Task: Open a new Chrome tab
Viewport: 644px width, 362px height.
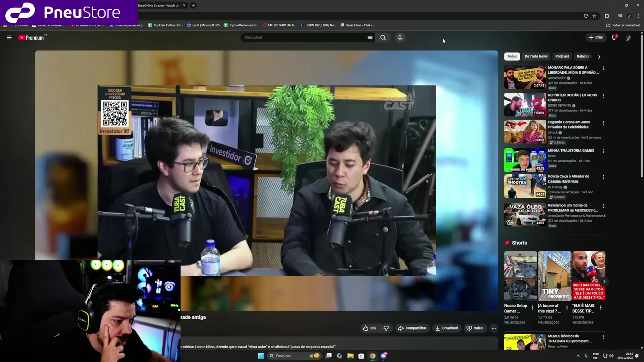Action: tap(193, 5)
